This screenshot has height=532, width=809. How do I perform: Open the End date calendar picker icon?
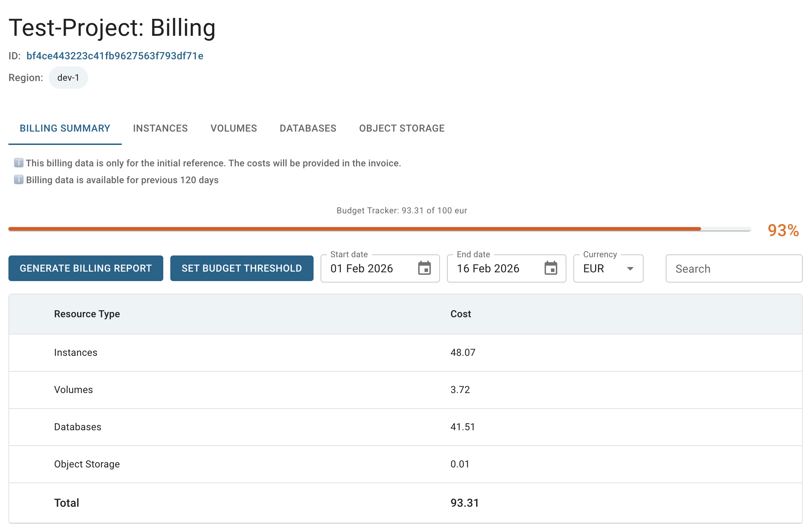pyautogui.click(x=551, y=268)
